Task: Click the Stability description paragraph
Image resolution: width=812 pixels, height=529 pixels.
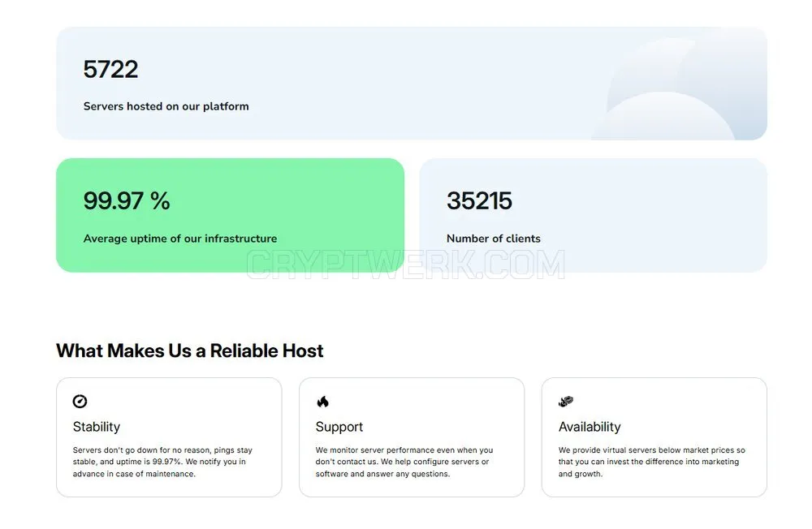Action: click(162, 462)
